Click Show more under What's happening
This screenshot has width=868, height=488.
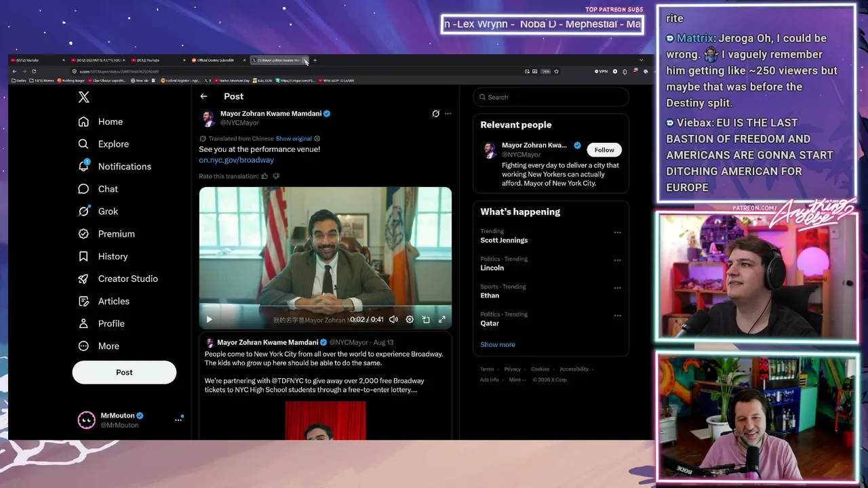(498, 344)
